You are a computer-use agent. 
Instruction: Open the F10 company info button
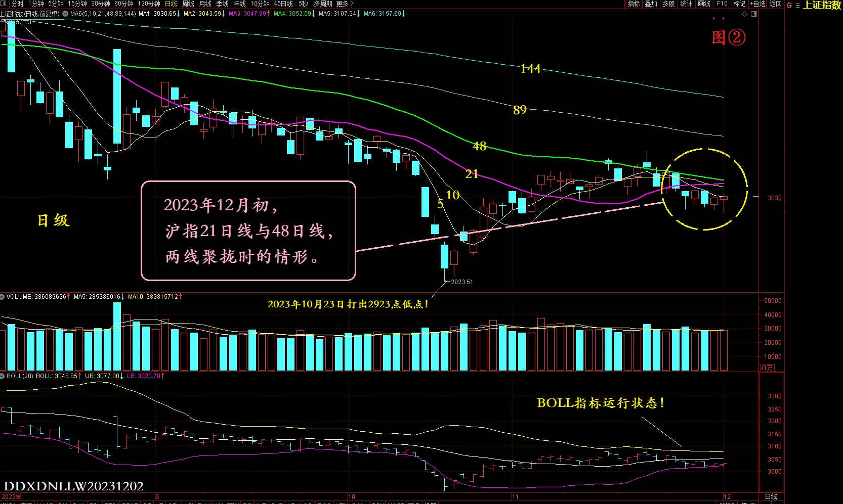pos(722,4)
